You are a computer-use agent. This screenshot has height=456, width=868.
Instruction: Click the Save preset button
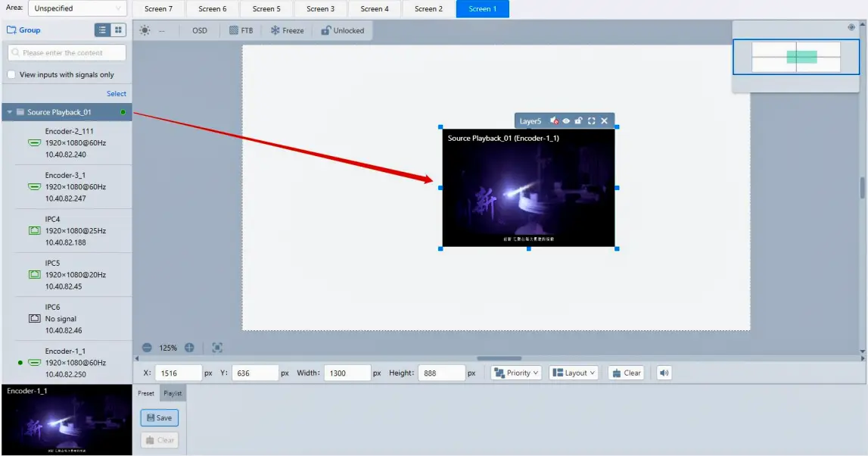pyautogui.click(x=159, y=418)
